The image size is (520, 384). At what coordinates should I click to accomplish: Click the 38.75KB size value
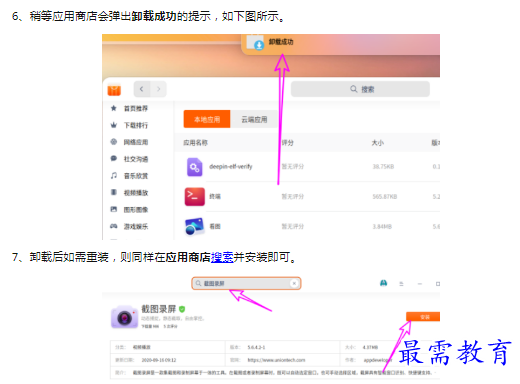(x=383, y=166)
